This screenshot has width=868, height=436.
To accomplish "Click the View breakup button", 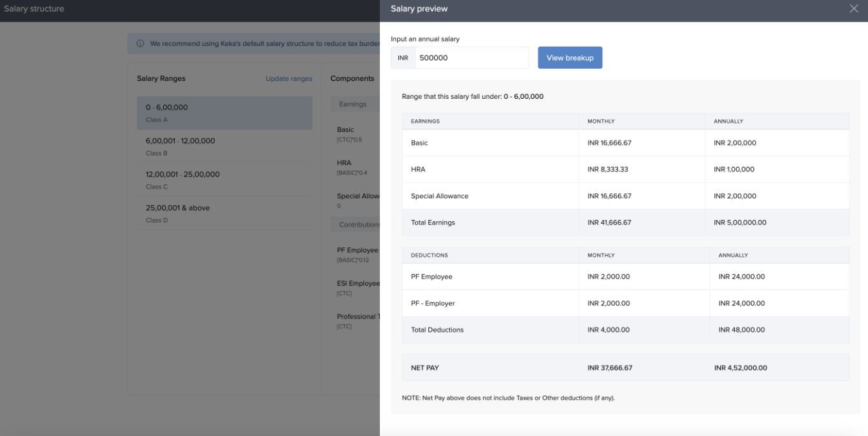I will (x=570, y=58).
